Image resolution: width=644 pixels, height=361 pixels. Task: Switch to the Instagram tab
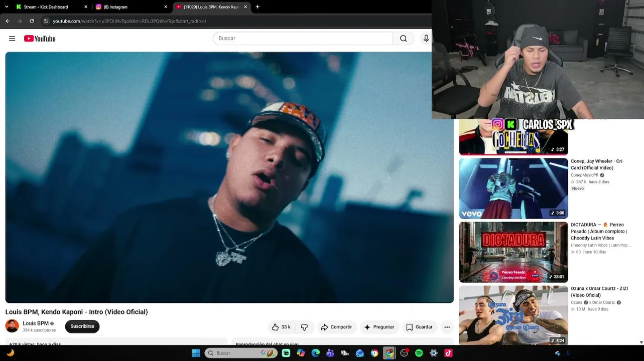132,7
